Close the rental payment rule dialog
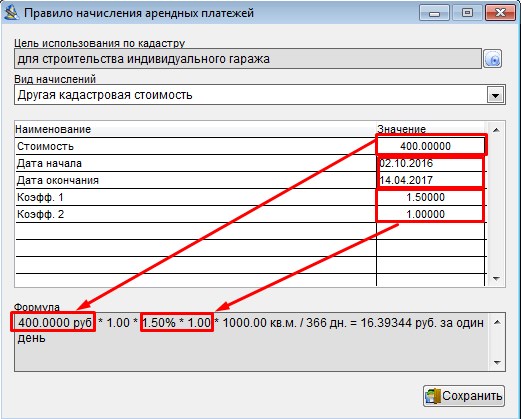The image size is (521, 419). [500, 13]
